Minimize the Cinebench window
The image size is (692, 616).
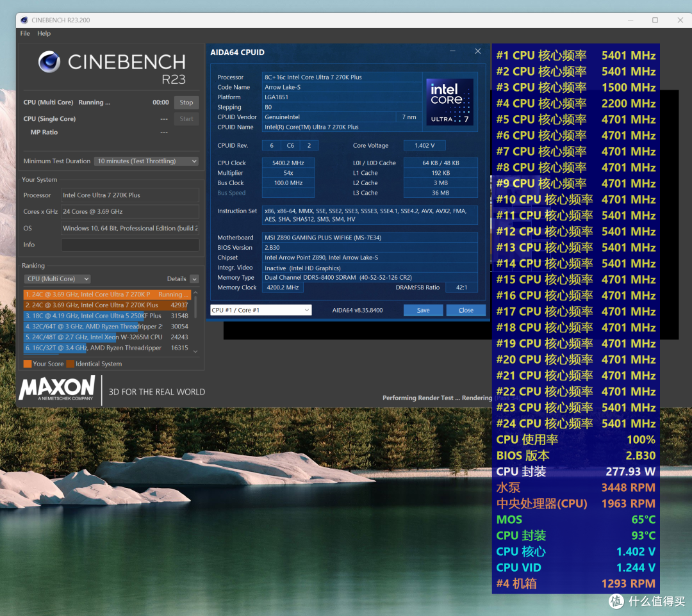click(630, 20)
